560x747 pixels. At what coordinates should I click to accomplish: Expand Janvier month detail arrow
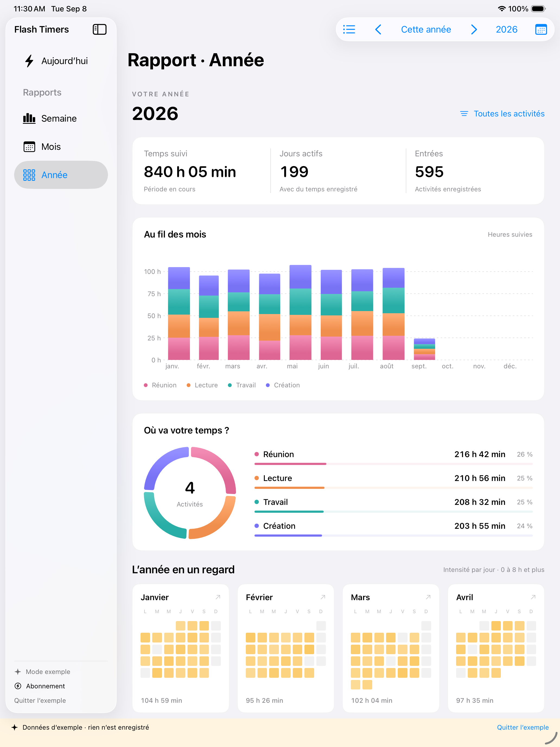click(218, 597)
